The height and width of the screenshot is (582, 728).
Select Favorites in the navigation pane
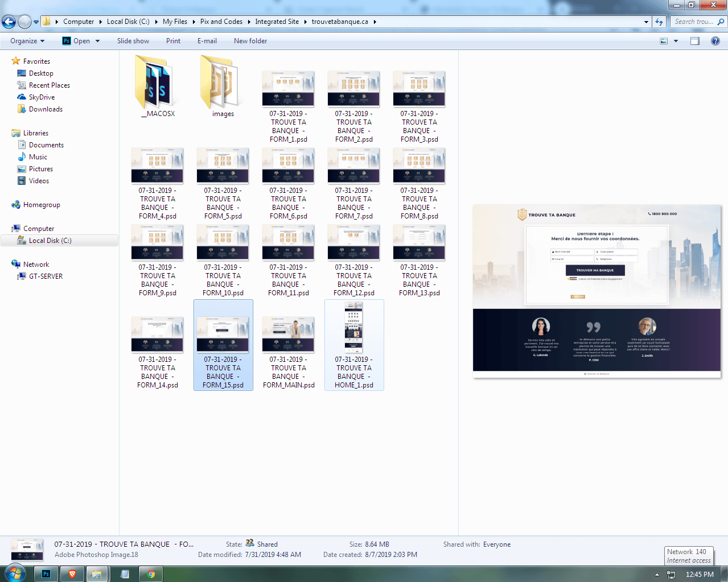pyautogui.click(x=36, y=61)
